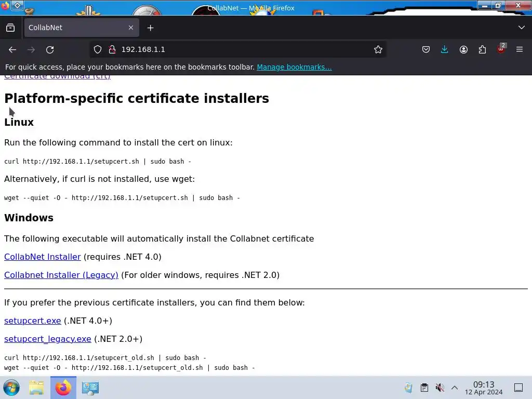List all tabs dropdown arrow

(x=522, y=28)
